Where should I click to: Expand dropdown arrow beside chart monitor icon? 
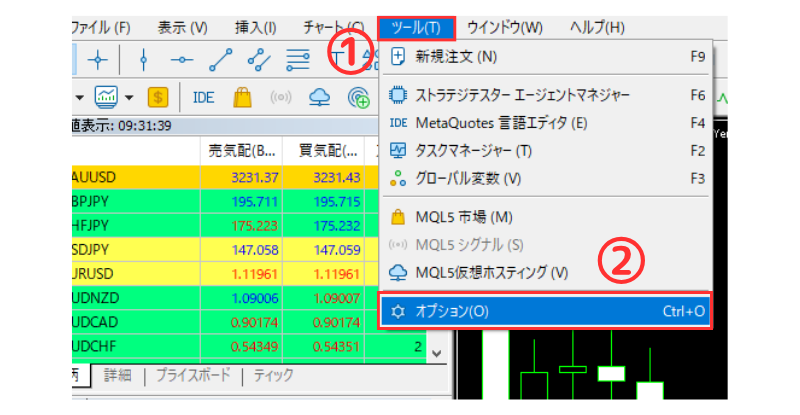[x=129, y=97]
